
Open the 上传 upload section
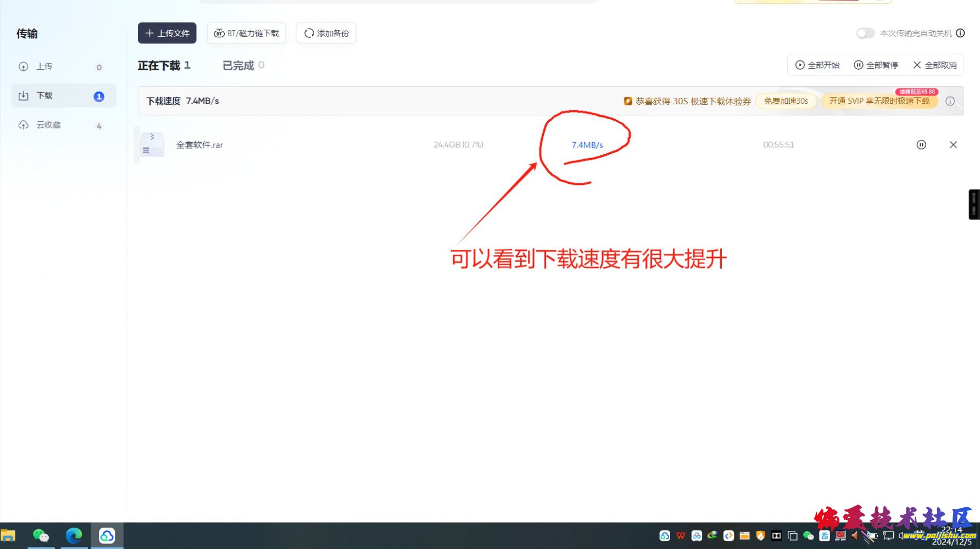(x=44, y=66)
